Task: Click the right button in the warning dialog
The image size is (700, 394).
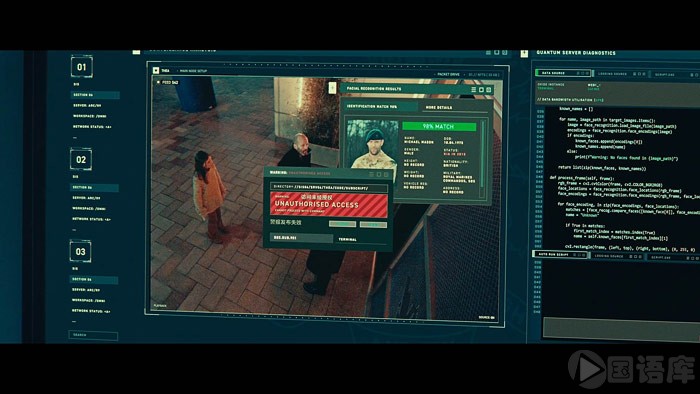Action: pyautogui.click(x=373, y=224)
